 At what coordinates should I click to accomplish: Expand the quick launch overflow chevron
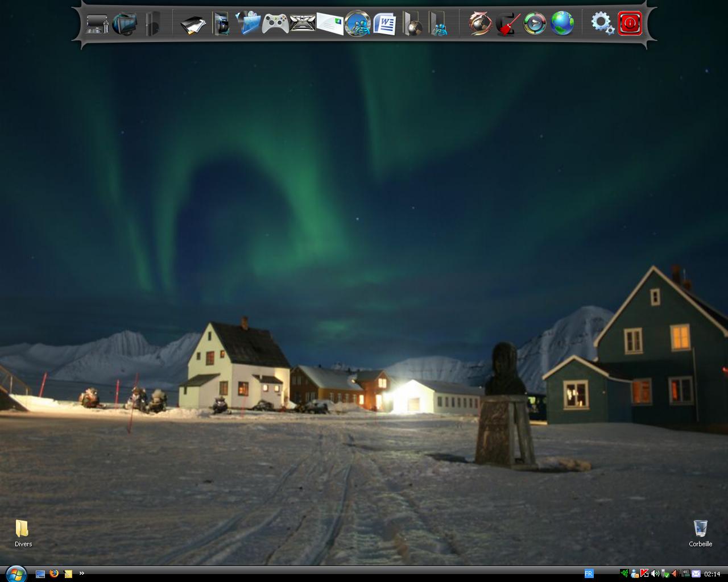coord(81,573)
